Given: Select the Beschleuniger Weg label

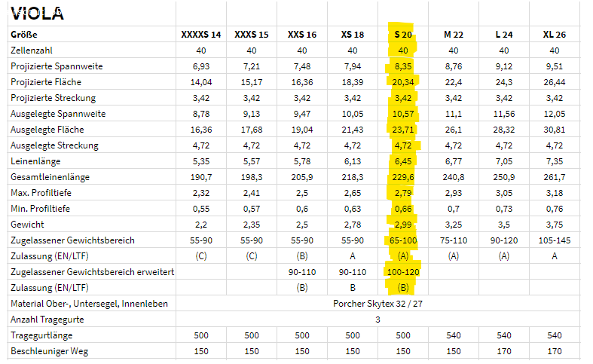Looking at the screenshot, I should tap(49, 351).
